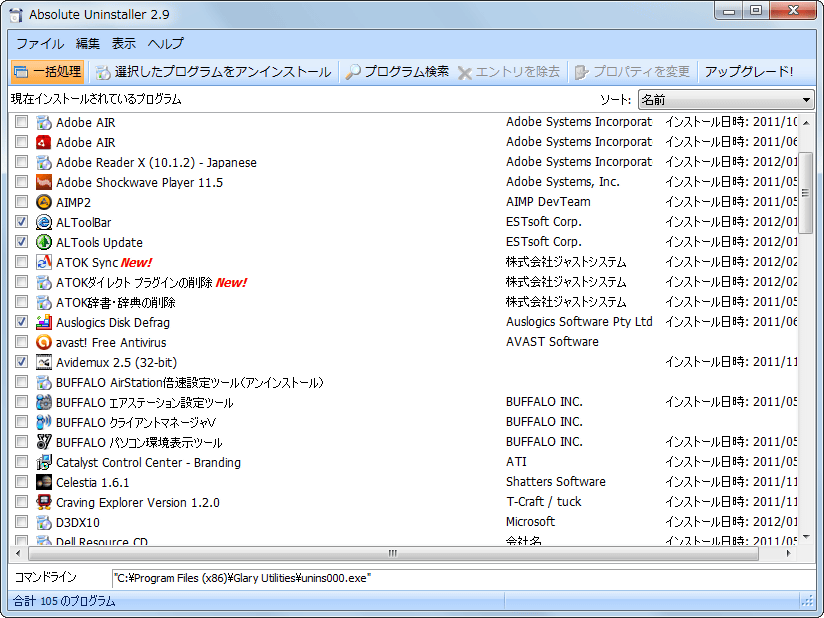Screen dimensions: 824x618
Task: Click the magnifier icon for プログラム検索
Action: (x=353, y=72)
